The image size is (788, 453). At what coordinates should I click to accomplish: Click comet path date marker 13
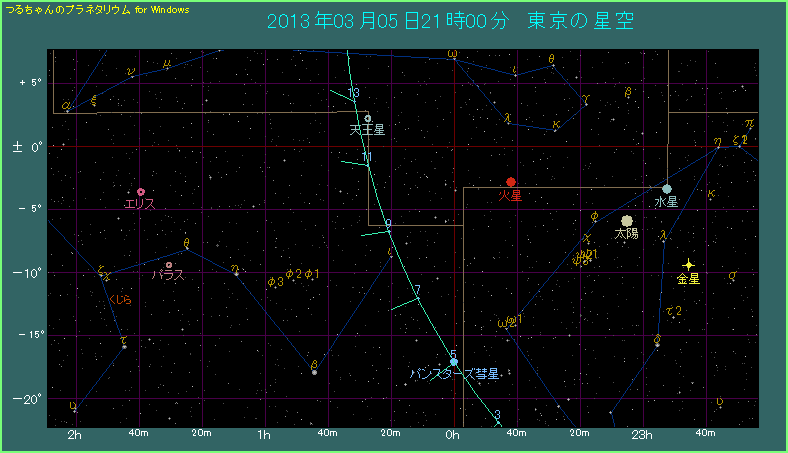[x=353, y=93]
